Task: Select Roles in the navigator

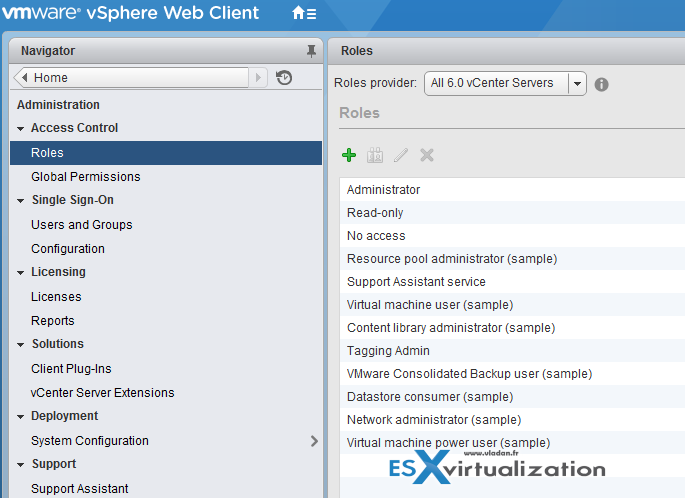Action: [x=166, y=152]
